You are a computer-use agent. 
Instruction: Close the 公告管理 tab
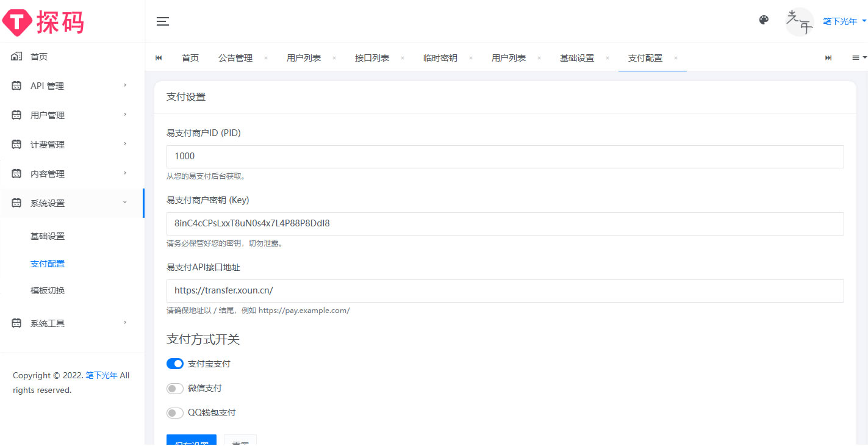pos(266,58)
